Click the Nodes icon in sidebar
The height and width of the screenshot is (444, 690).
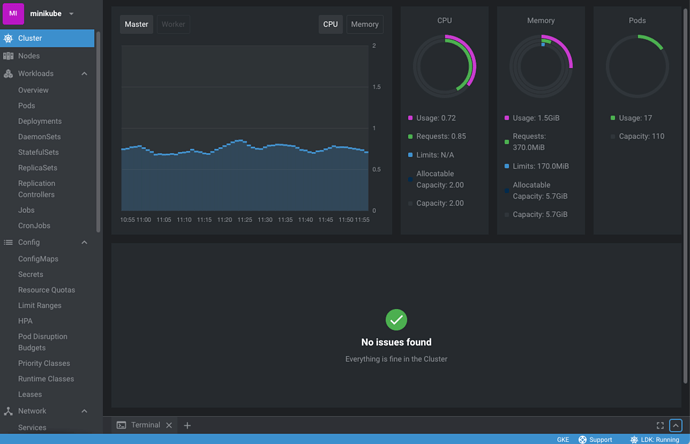9,56
